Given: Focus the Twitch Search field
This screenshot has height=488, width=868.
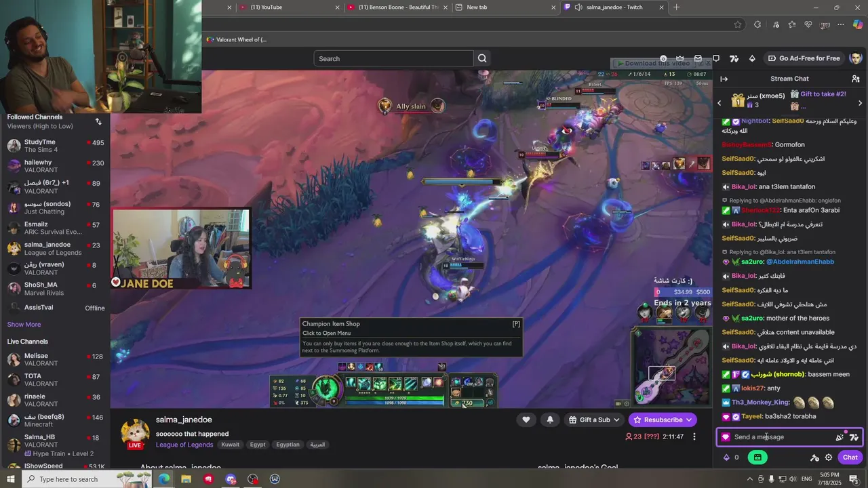Looking at the screenshot, I should [393, 58].
